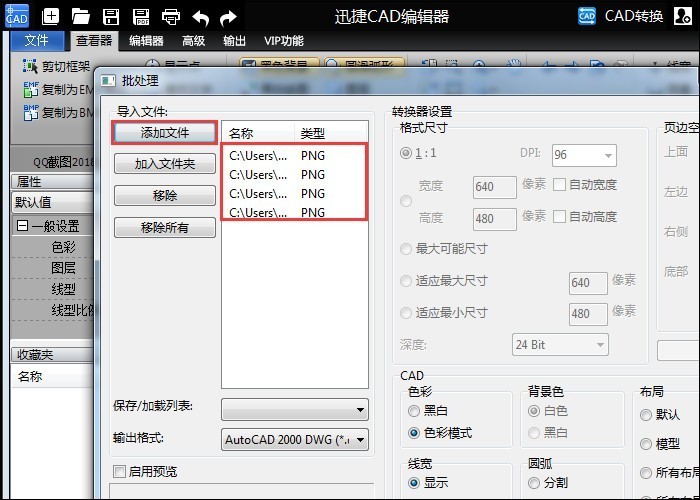Select the 1:1 size radio button
700x500 pixels.
point(406,154)
